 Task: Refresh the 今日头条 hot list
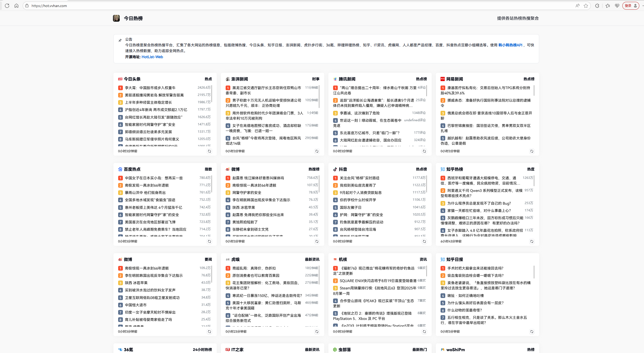(x=209, y=151)
